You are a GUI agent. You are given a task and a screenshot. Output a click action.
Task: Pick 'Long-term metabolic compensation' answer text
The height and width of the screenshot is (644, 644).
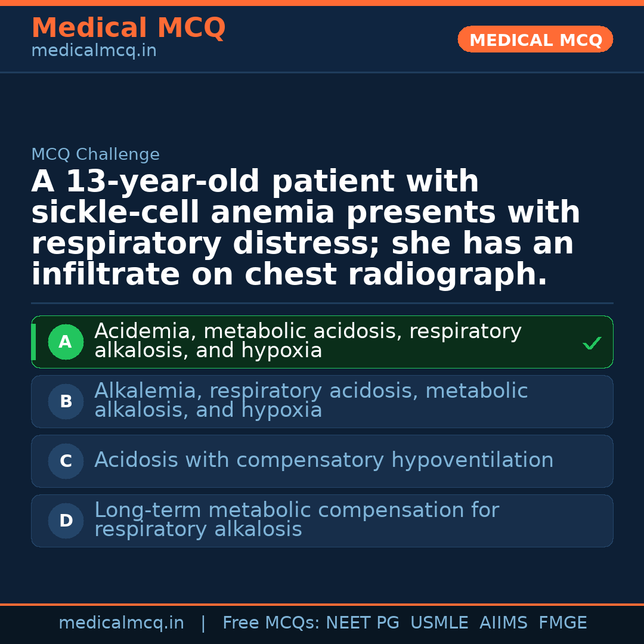click(296, 520)
